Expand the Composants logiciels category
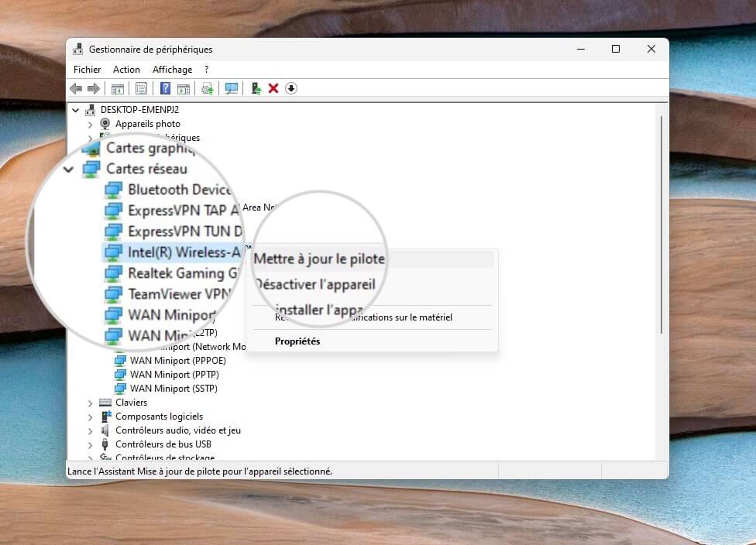 tap(90, 416)
